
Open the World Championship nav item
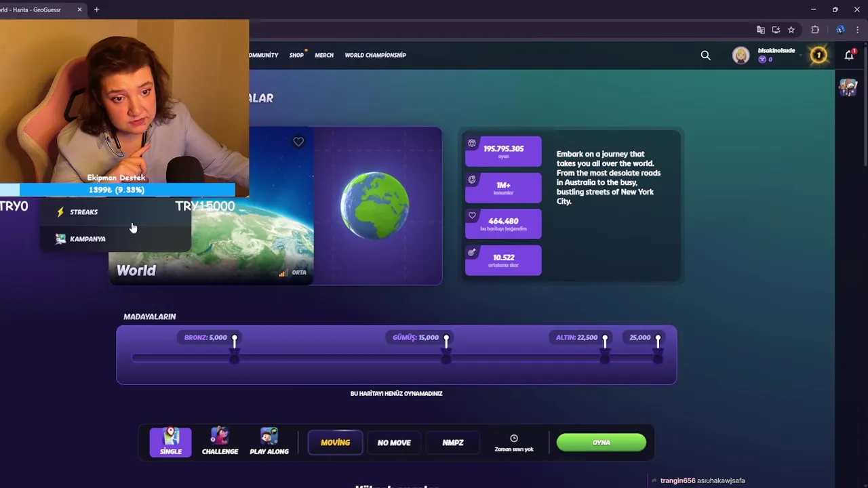(375, 55)
